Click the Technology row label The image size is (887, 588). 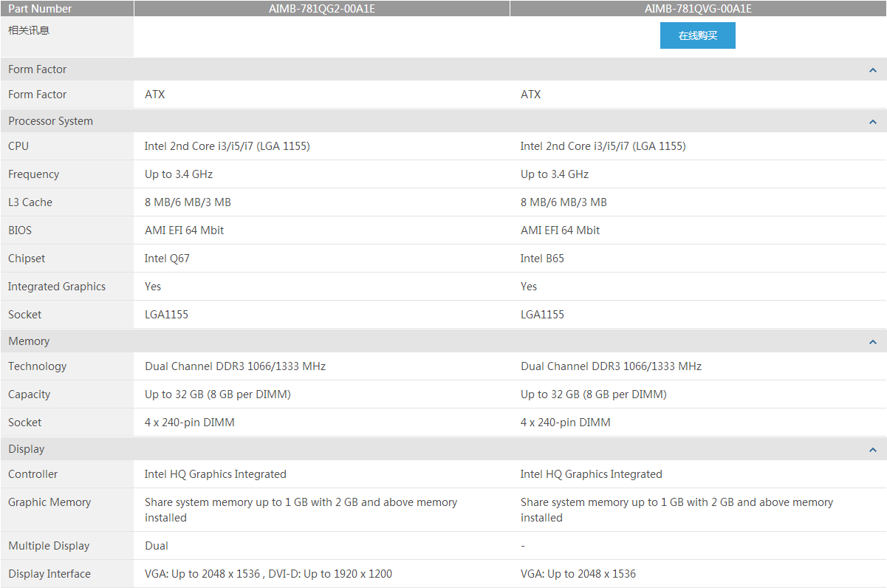click(x=38, y=366)
